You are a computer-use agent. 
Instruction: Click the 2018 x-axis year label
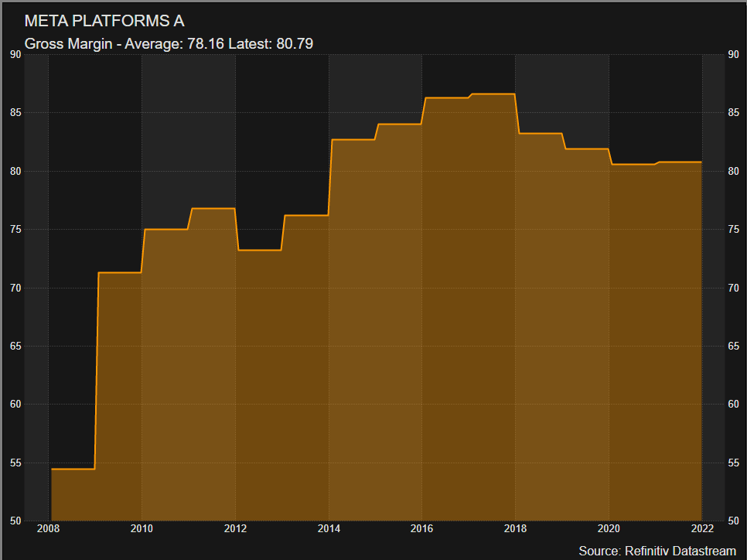pyautogui.click(x=516, y=528)
